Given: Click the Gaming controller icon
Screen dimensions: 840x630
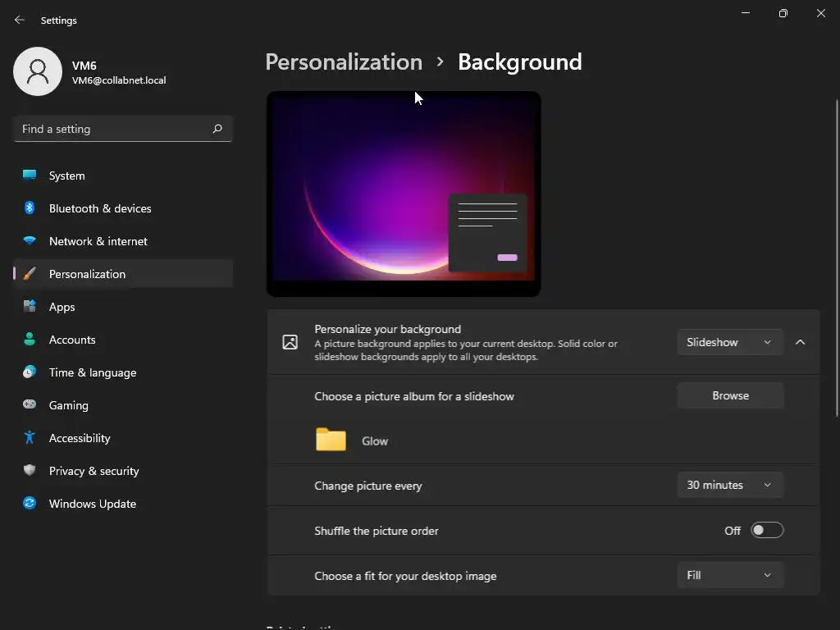Looking at the screenshot, I should [30, 404].
